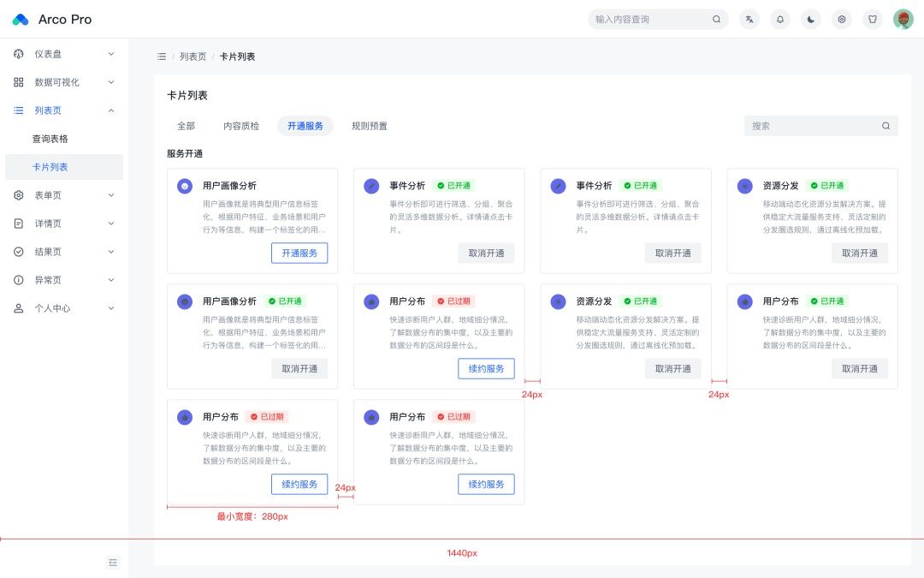
Task: Click icon of 用户画像分析 card tagged 已开通
Action: click(185, 301)
